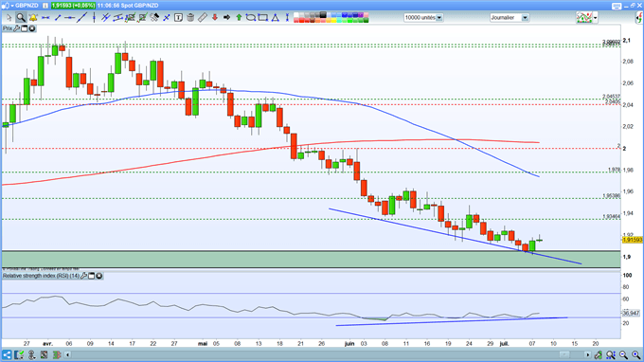644x362 pixels.
Task: Detach the RSI panel window icon
Action: tap(92, 276)
